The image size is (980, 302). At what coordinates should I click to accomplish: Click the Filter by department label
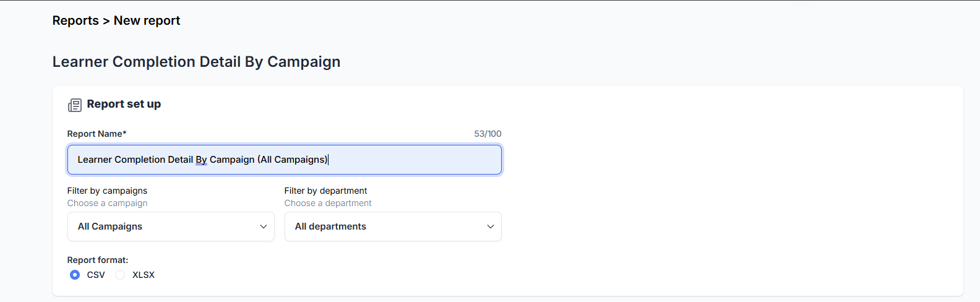click(326, 191)
